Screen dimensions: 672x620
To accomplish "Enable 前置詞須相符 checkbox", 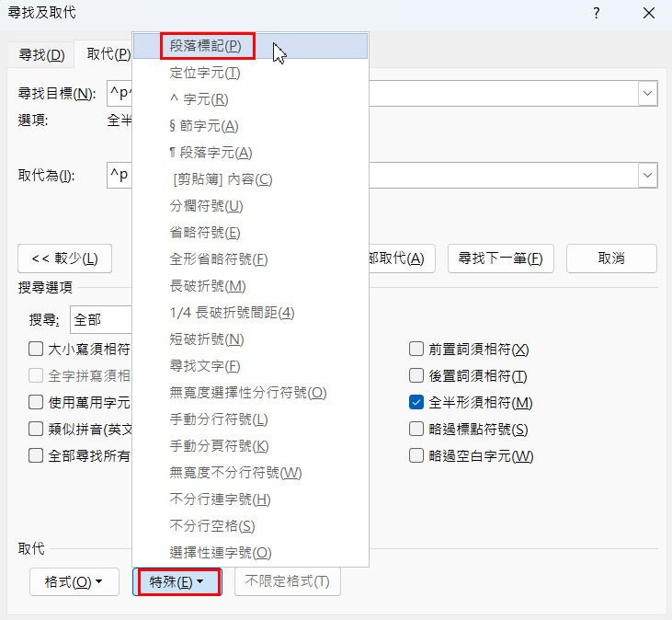I will click(416, 350).
